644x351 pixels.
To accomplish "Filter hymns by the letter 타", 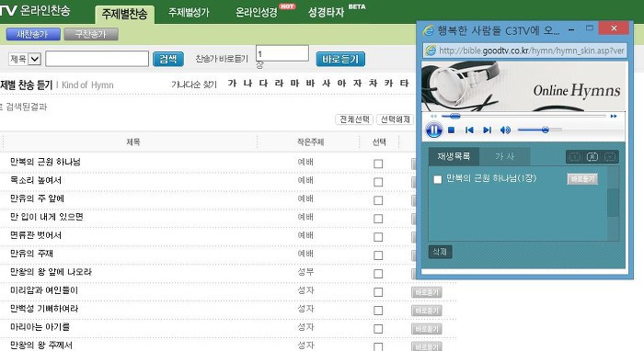I will [x=404, y=84].
